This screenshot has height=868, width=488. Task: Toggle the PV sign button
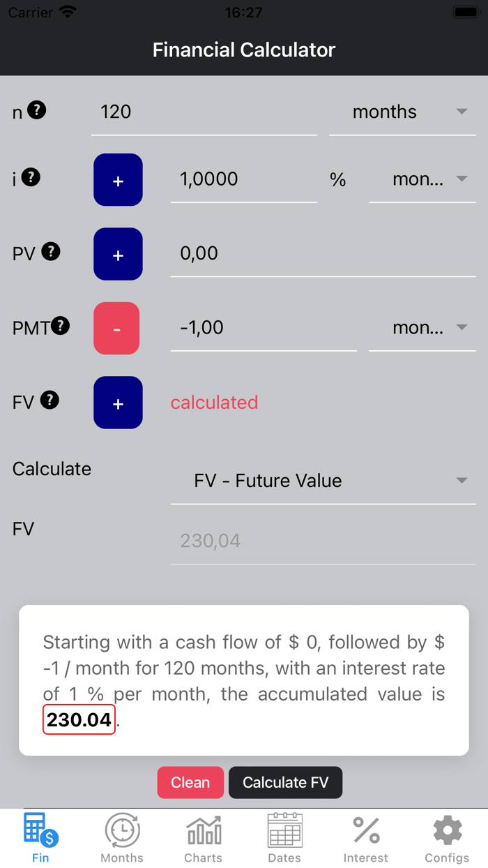(118, 254)
